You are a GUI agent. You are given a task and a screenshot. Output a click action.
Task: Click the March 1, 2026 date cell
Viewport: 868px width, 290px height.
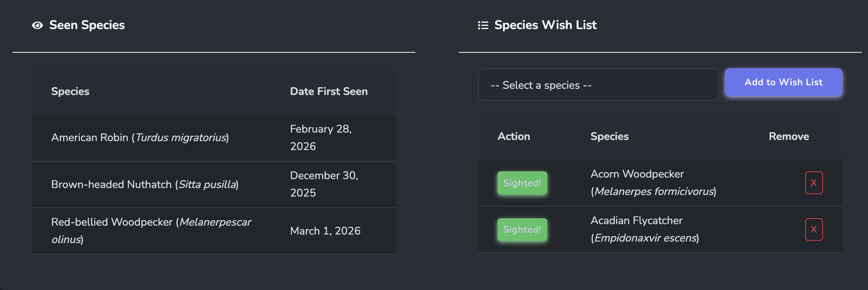pyautogui.click(x=325, y=231)
